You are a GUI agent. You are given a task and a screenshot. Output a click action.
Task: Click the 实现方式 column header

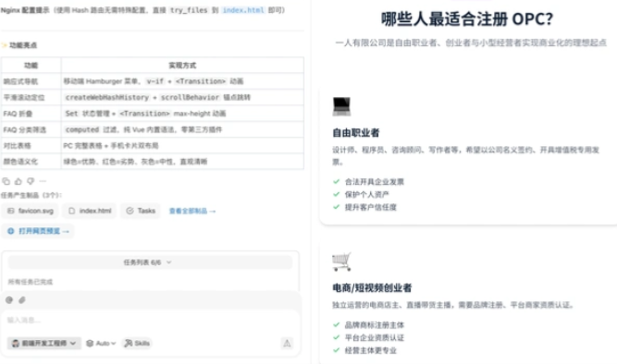(x=182, y=66)
